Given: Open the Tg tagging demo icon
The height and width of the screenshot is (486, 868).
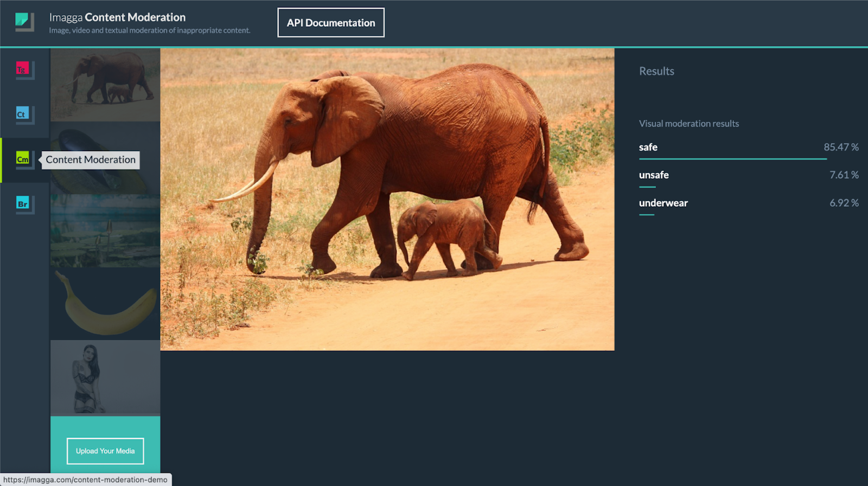Looking at the screenshot, I should pyautogui.click(x=23, y=69).
